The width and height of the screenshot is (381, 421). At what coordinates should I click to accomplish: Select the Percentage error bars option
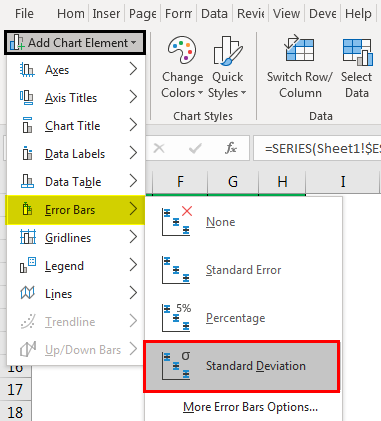click(243, 318)
